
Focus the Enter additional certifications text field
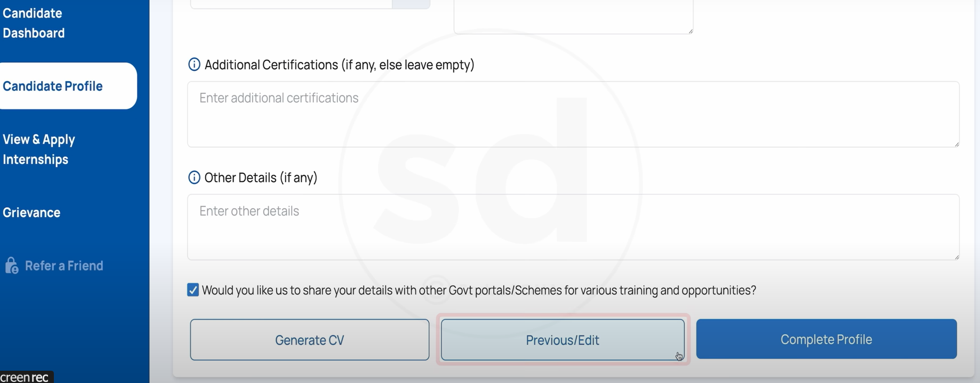[x=573, y=114]
